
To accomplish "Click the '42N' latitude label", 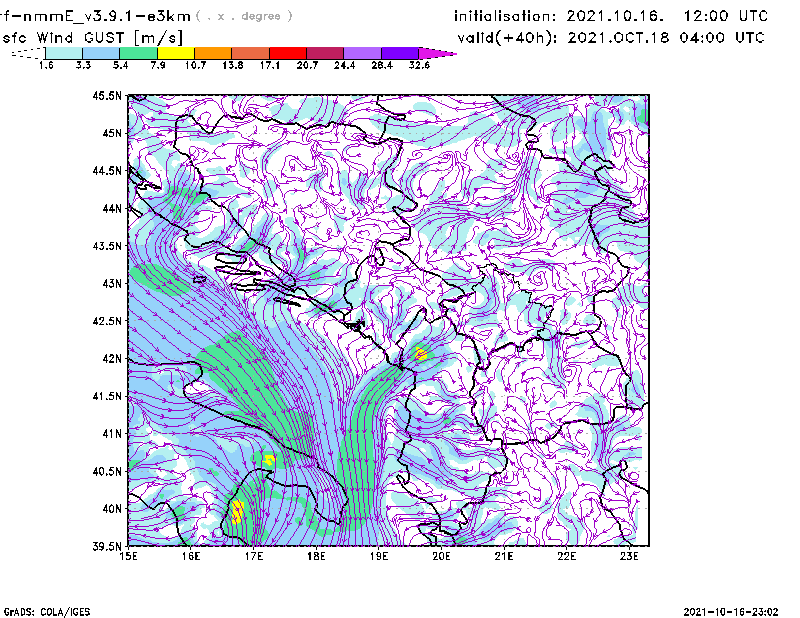I will (x=112, y=359).
